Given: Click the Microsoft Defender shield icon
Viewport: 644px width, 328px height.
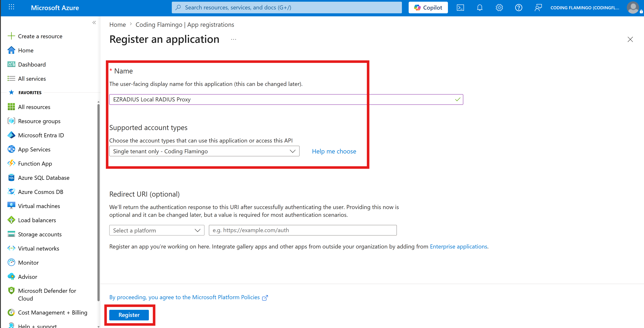Looking at the screenshot, I should point(11,291).
